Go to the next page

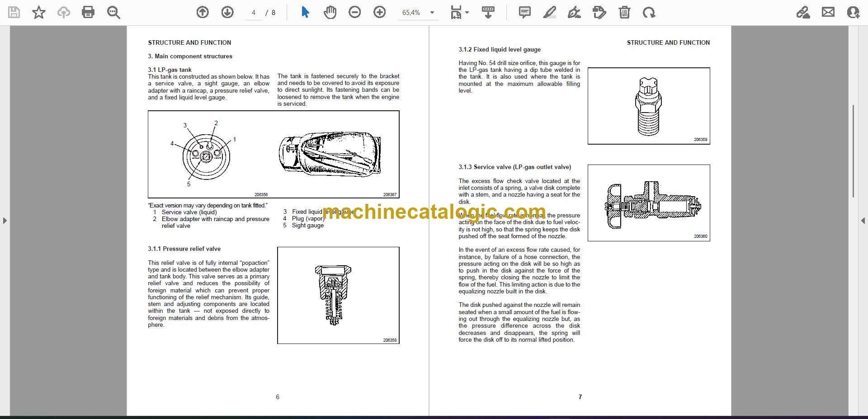point(227,13)
